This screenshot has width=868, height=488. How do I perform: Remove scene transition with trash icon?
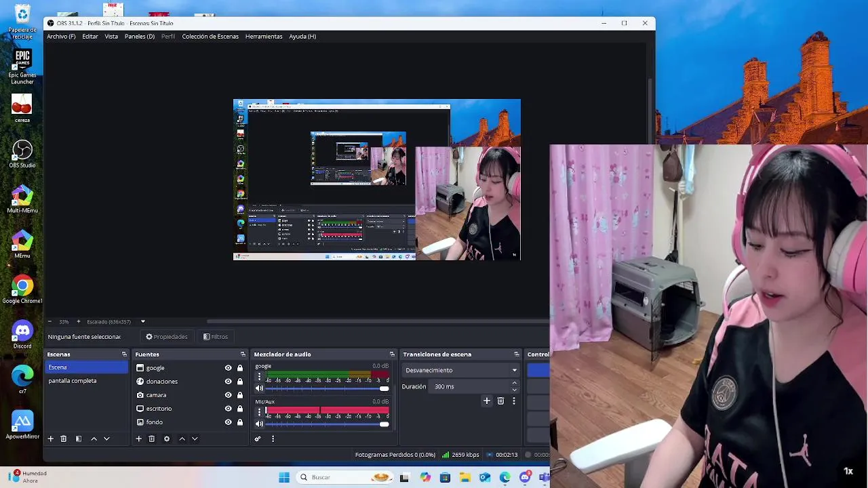pos(500,401)
